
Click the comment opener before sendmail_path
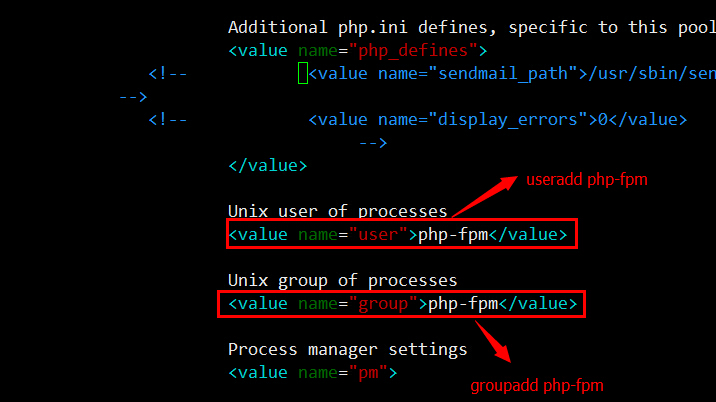(x=167, y=73)
